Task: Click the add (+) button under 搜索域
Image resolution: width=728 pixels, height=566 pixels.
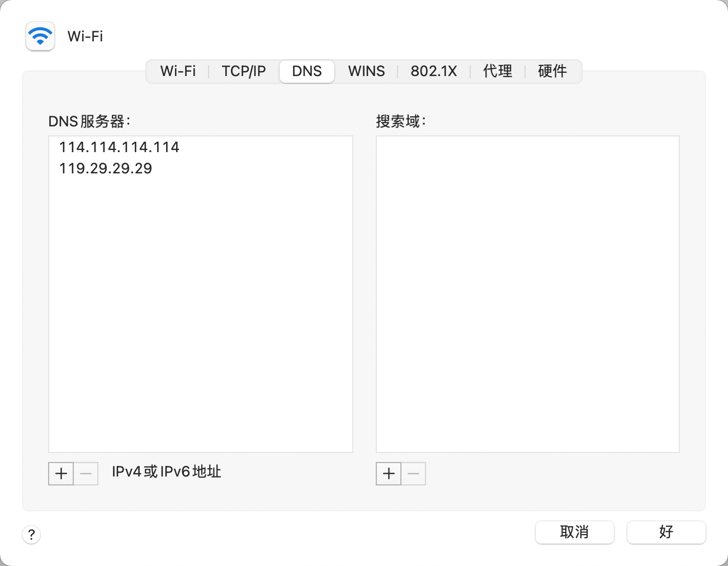Action: click(388, 473)
